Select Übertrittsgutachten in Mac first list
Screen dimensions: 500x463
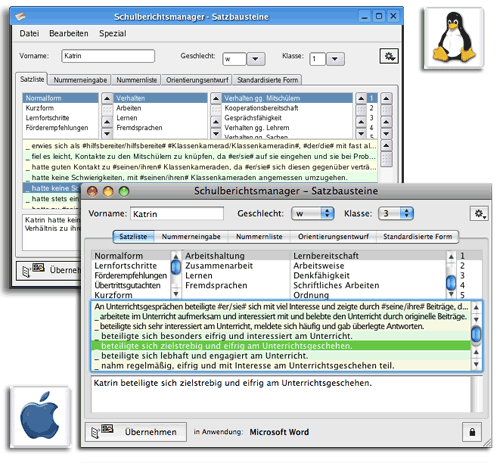131,285
